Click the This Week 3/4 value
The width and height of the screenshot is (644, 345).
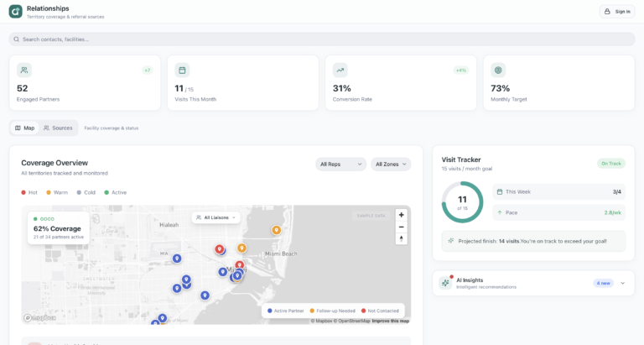(617, 192)
